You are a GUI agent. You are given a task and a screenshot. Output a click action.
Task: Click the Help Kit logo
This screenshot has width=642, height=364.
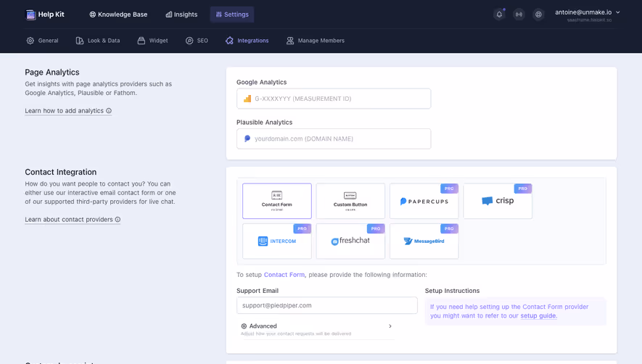45,15
